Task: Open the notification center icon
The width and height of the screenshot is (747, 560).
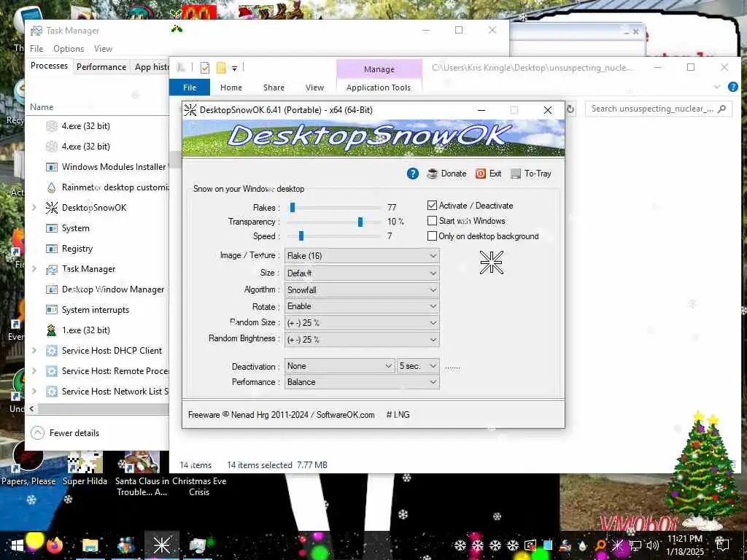Action: [722, 545]
